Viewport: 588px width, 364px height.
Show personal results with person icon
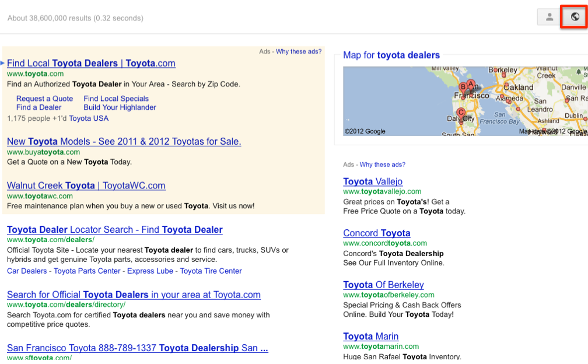(x=549, y=17)
